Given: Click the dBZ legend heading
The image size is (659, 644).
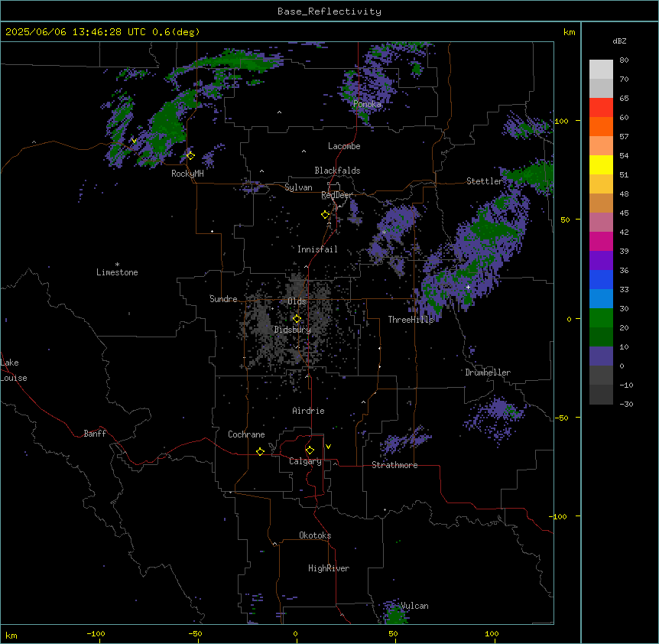Looking at the screenshot, I should tap(619, 41).
